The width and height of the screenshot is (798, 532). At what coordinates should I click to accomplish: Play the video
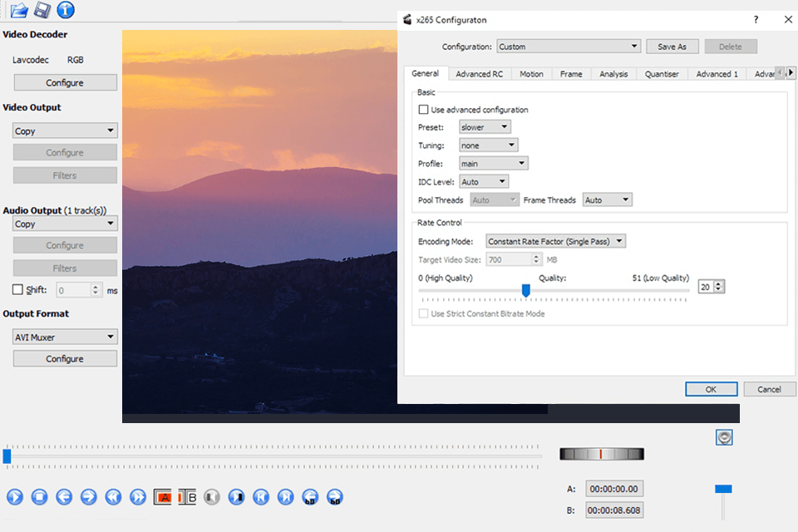pos(15,496)
